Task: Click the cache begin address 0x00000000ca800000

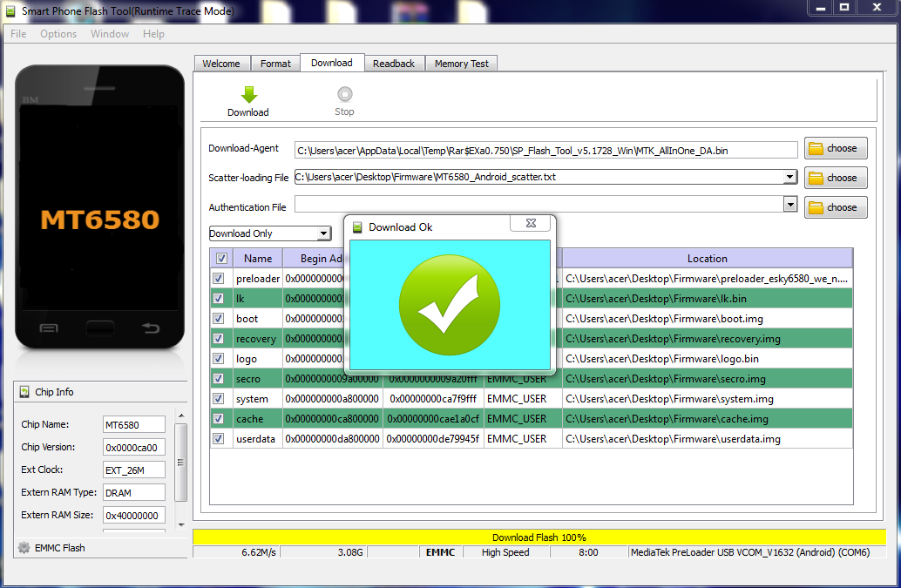Action: point(332,419)
